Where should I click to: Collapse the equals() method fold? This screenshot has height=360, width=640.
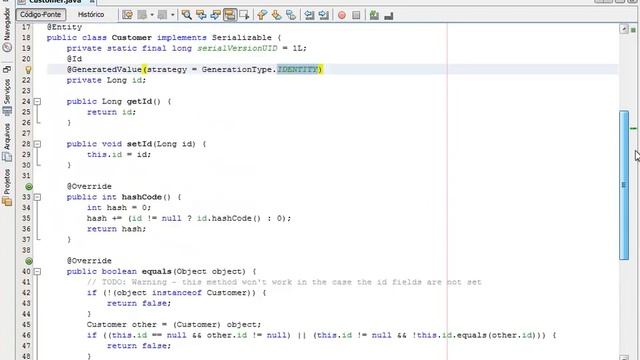click(x=37, y=271)
